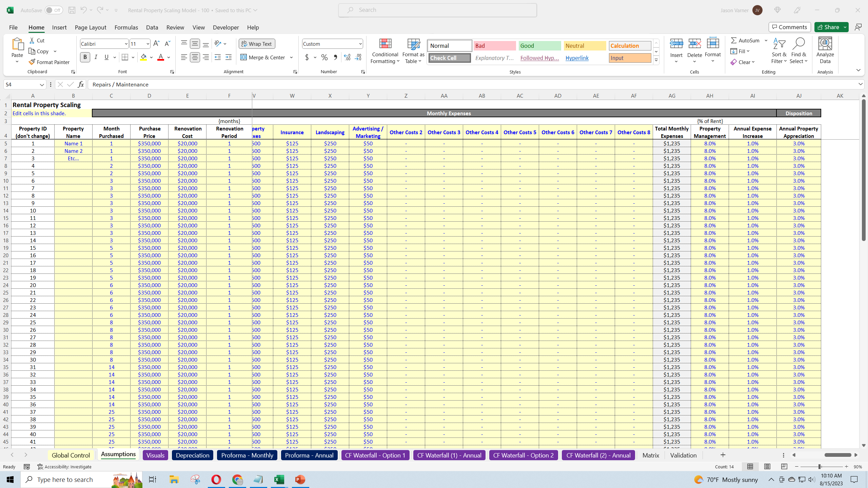
Task: Add a new sheet with plus button
Action: pyautogui.click(x=723, y=455)
